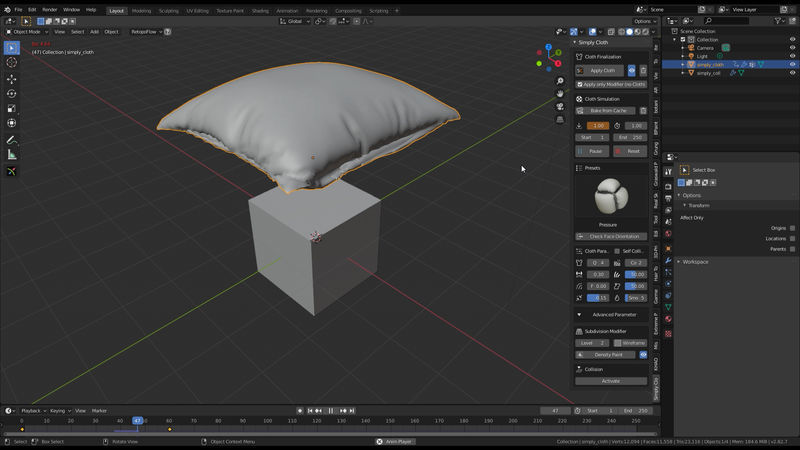Click the Pause simulation button
This screenshot has width=800, height=450.
592,151
